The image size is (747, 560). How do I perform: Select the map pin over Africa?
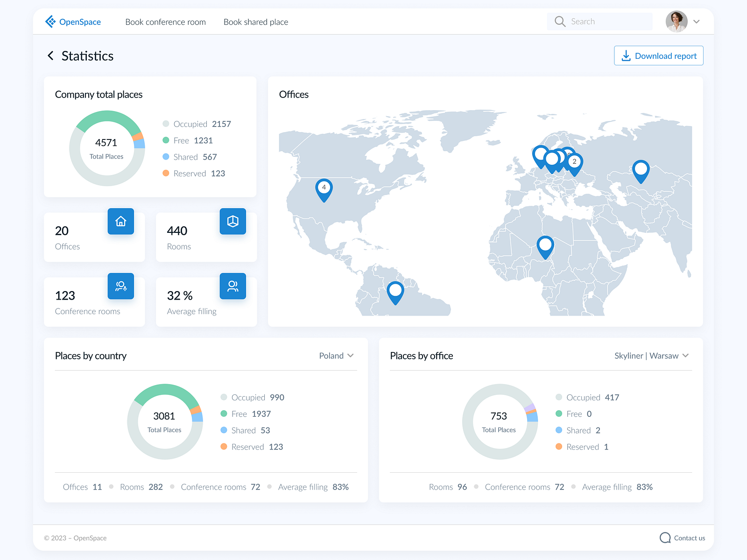pos(545,245)
